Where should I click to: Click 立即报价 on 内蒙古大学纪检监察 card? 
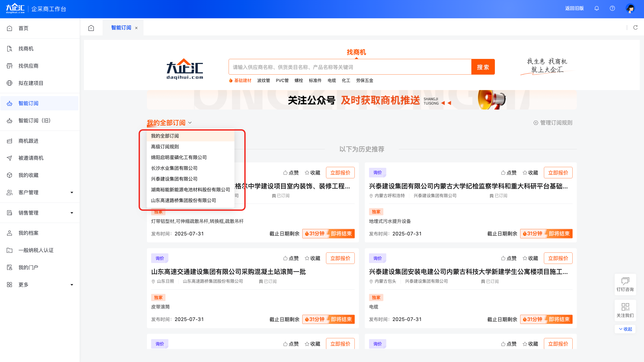pos(558,173)
